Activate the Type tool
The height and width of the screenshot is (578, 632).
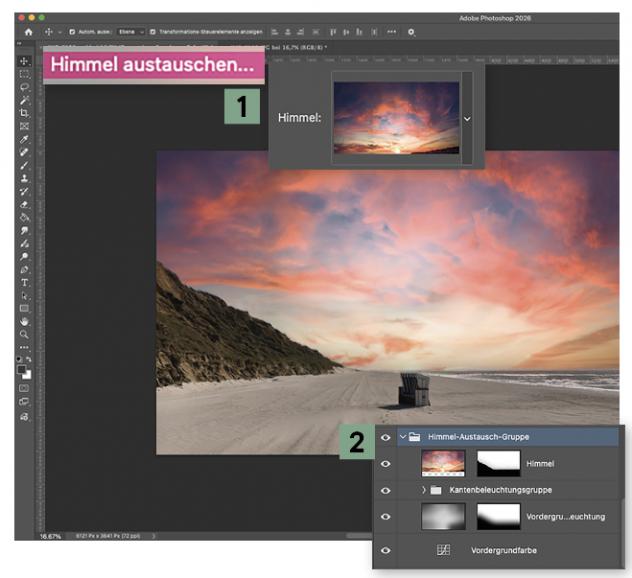coord(25,283)
